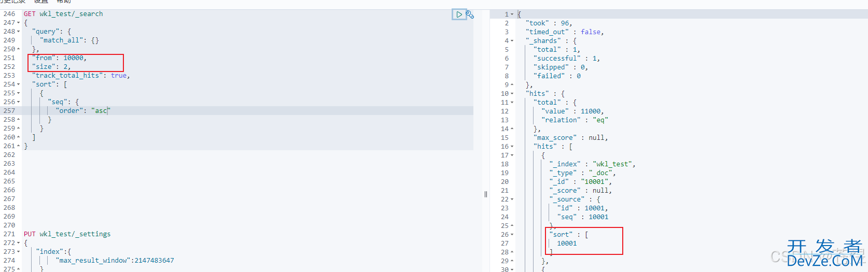
Task: Open the wrench request options menu
Action: coord(470,15)
